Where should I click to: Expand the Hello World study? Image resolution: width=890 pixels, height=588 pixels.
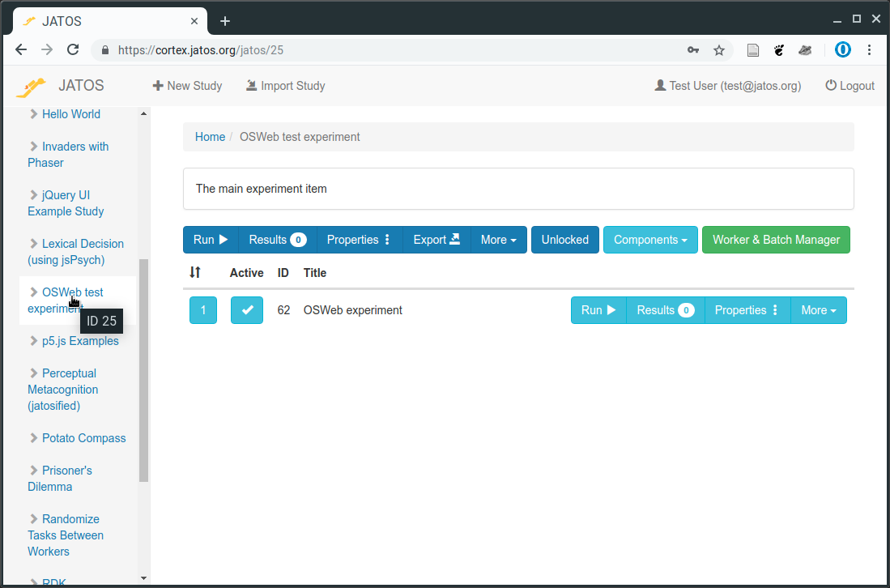[33, 114]
